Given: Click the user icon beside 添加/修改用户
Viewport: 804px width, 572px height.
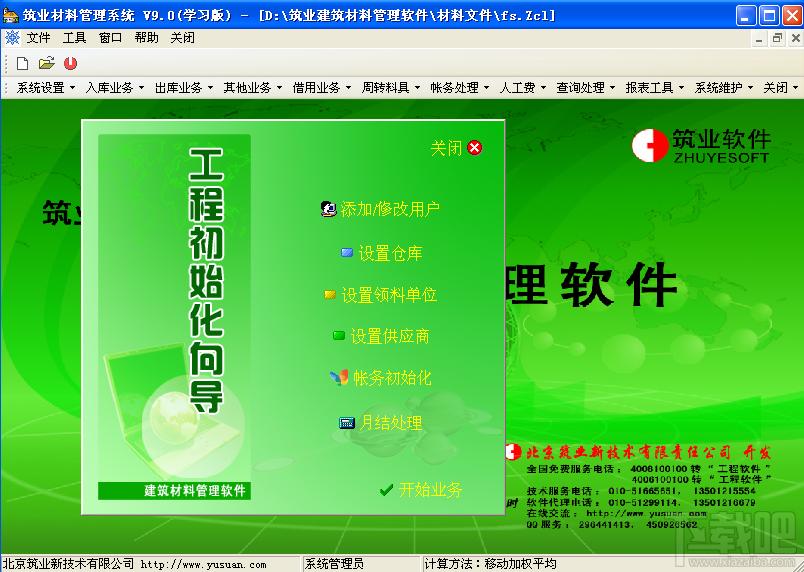Looking at the screenshot, I should (328, 209).
